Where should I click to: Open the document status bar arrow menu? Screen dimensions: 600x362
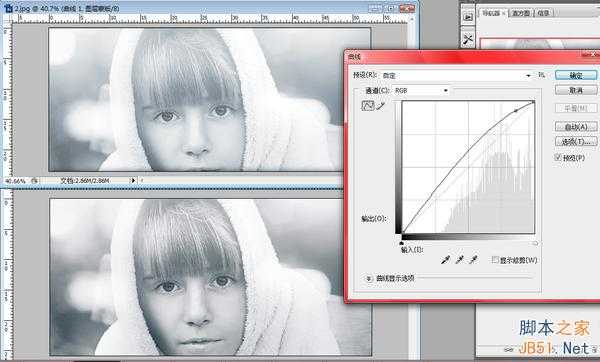(x=133, y=180)
